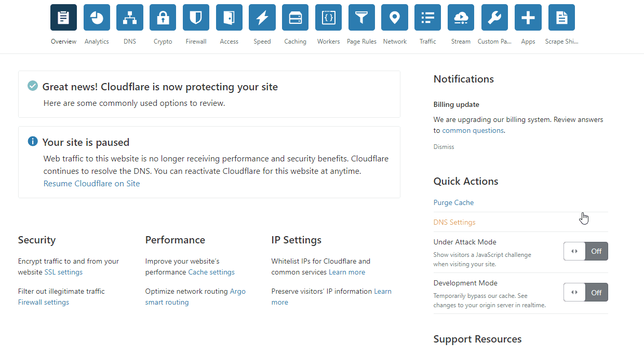Select the Analytics tab label
The width and height of the screenshot is (644, 356).
(x=97, y=42)
